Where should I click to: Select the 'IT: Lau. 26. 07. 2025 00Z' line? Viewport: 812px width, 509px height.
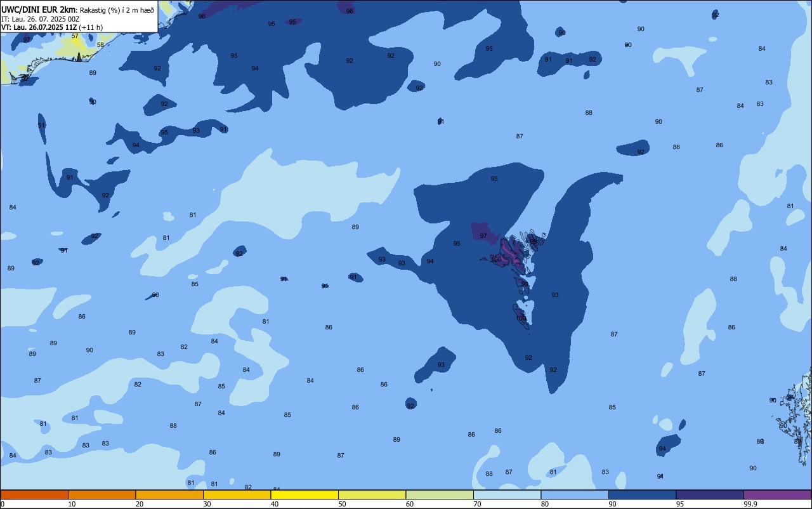pos(40,19)
